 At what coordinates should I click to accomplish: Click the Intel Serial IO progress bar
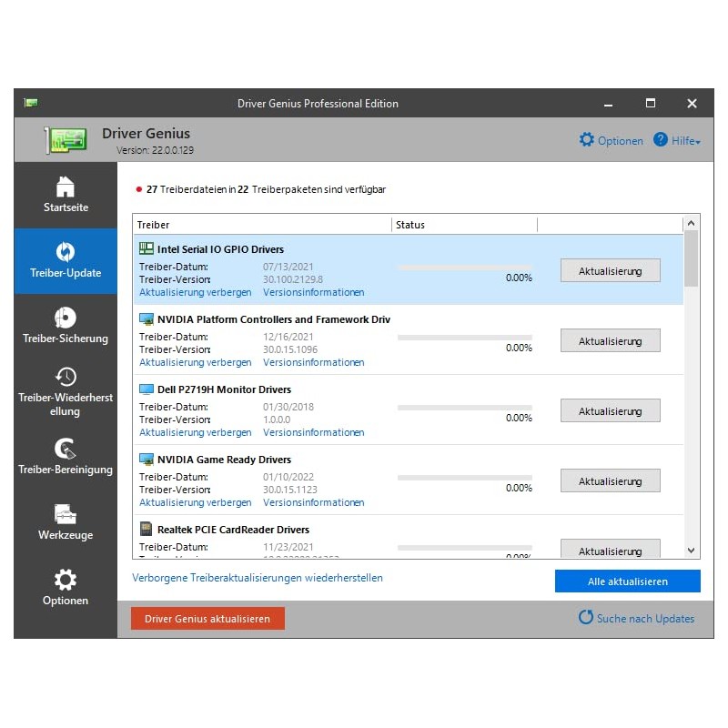[464, 267]
